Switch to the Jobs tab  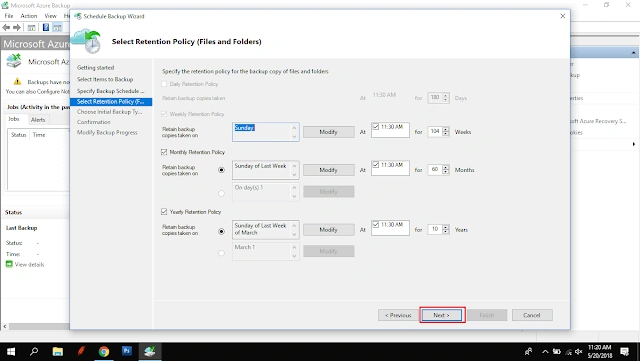(14, 119)
